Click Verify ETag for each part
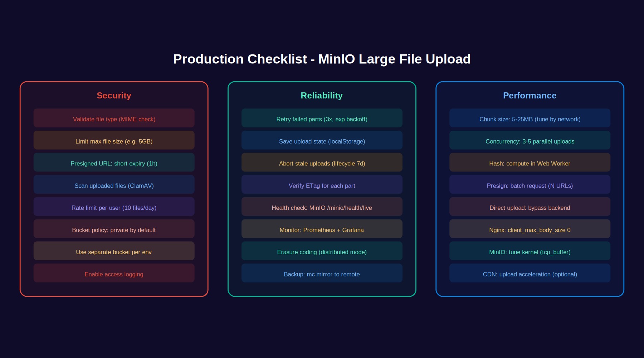Image resolution: width=644 pixels, height=358 pixels. pyautogui.click(x=322, y=185)
